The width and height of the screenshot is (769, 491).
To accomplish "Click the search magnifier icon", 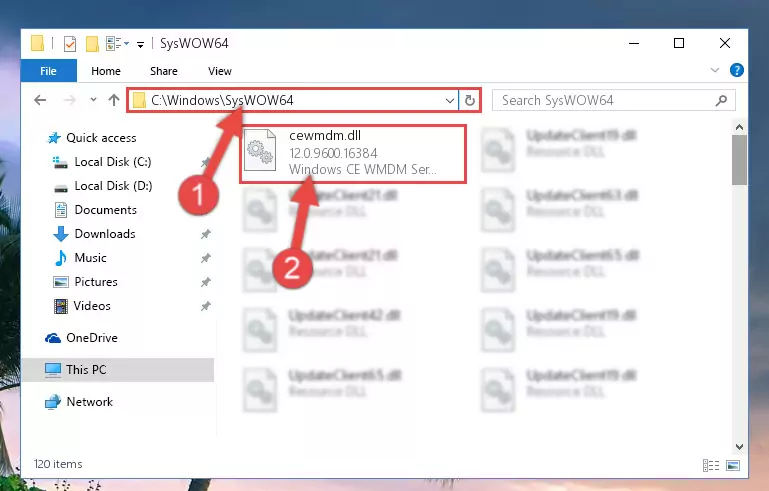I will tap(721, 101).
